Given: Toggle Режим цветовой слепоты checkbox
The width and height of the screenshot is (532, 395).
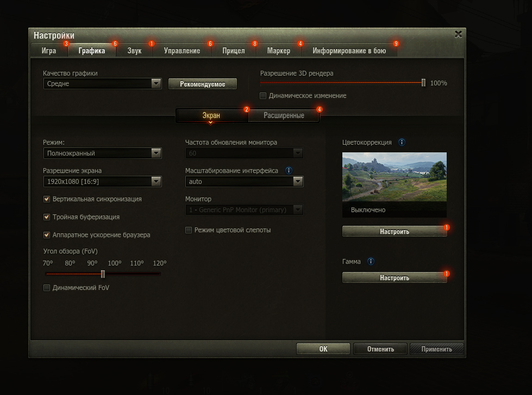Looking at the screenshot, I should click(x=189, y=230).
